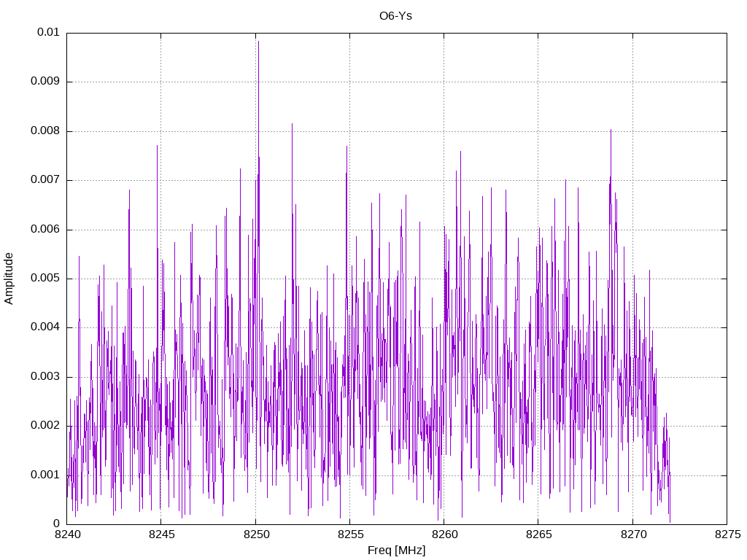Click the 0.004 y-axis tick label
Screen dimensions: 747x560
(45, 327)
